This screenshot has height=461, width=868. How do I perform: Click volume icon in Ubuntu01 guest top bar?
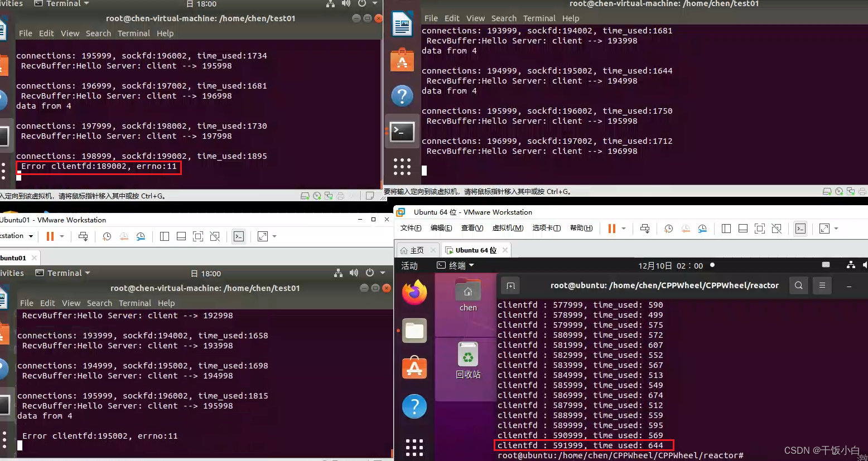click(x=354, y=273)
